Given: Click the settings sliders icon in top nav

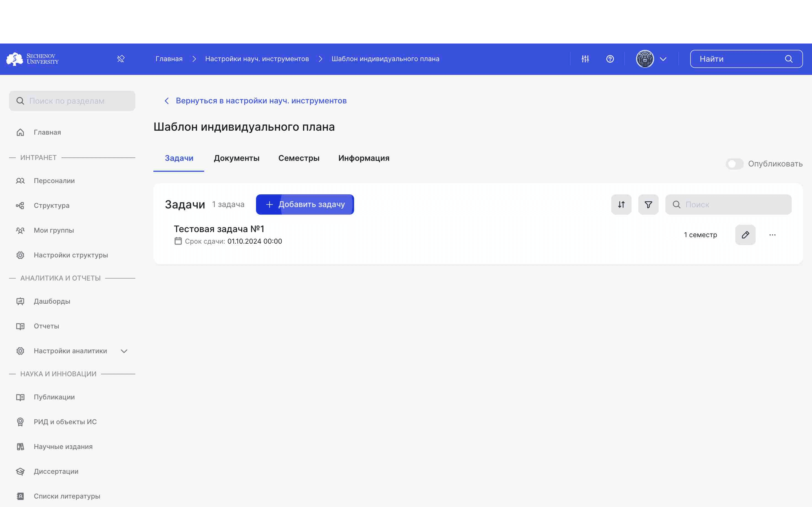Looking at the screenshot, I should click(584, 59).
